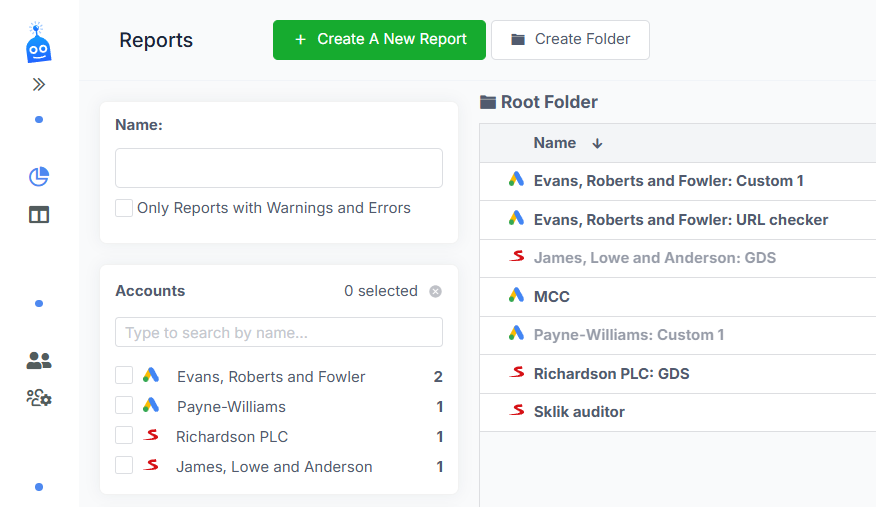Viewport: 876px width, 507px height.
Task: Open the MCC report
Action: point(552,296)
